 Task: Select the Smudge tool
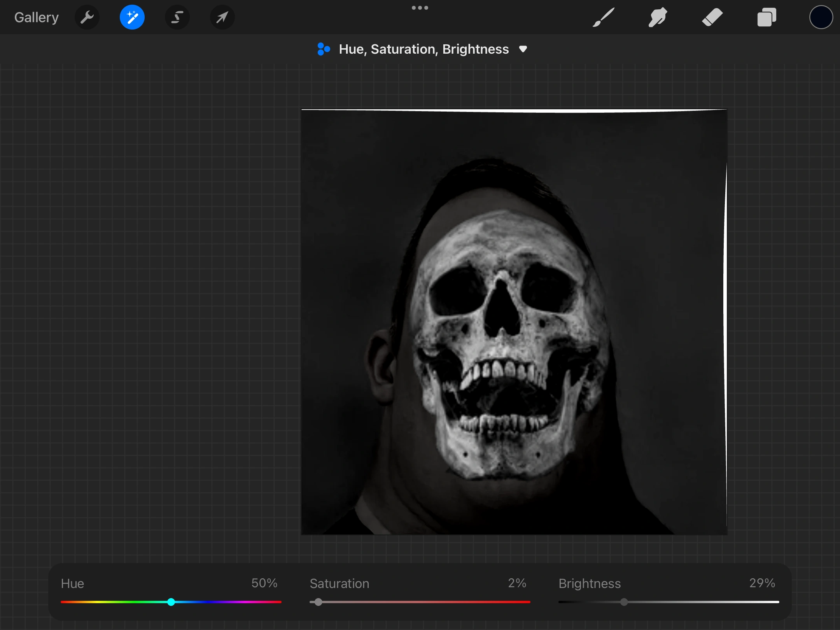(x=658, y=17)
